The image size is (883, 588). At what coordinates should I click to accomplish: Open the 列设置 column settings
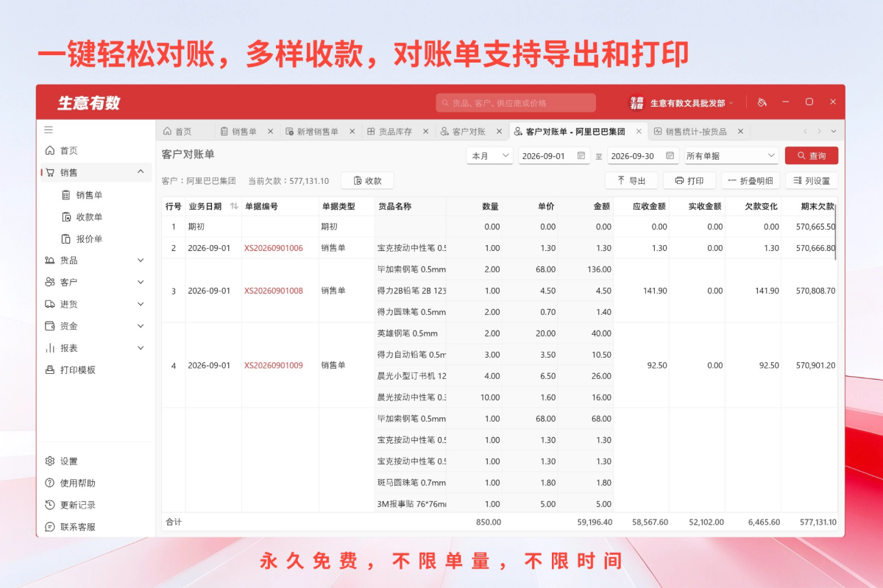(x=812, y=180)
